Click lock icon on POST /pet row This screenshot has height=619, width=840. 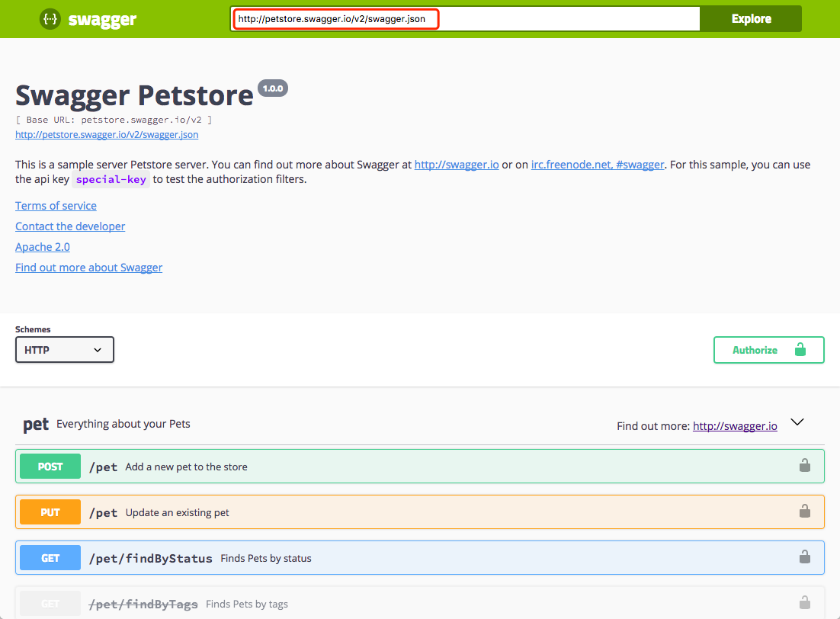(x=805, y=465)
